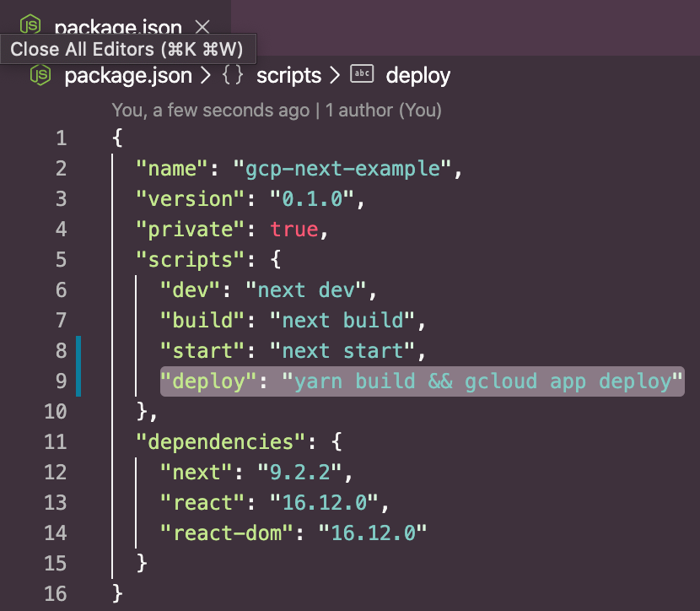Click the "0.1.0" version value

click(x=312, y=199)
